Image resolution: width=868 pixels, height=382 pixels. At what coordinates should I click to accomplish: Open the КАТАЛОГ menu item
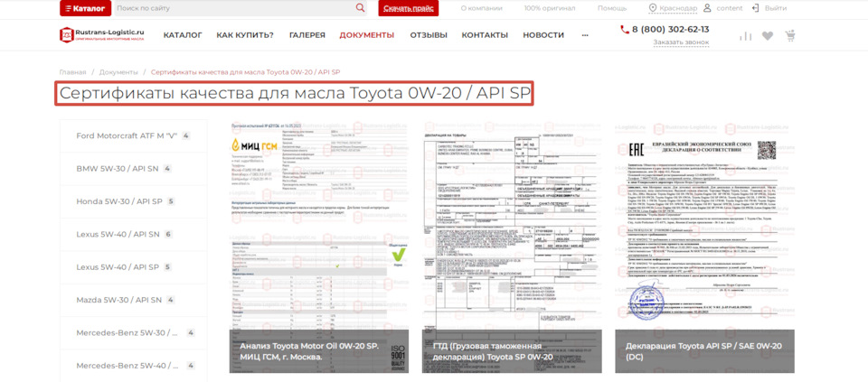coord(183,35)
